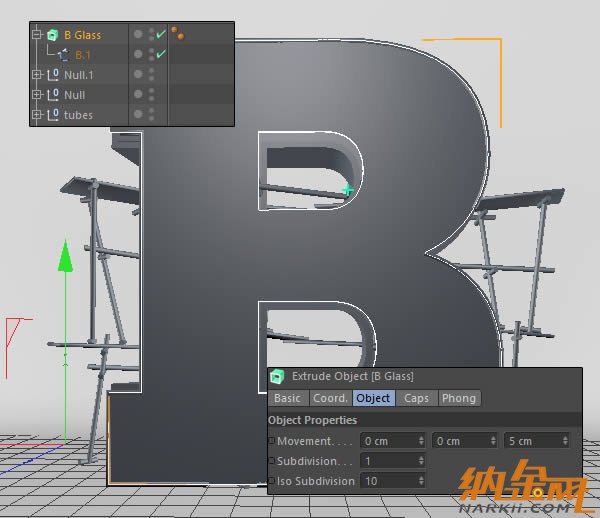Toggle the Movement animation dot

[272, 441]
